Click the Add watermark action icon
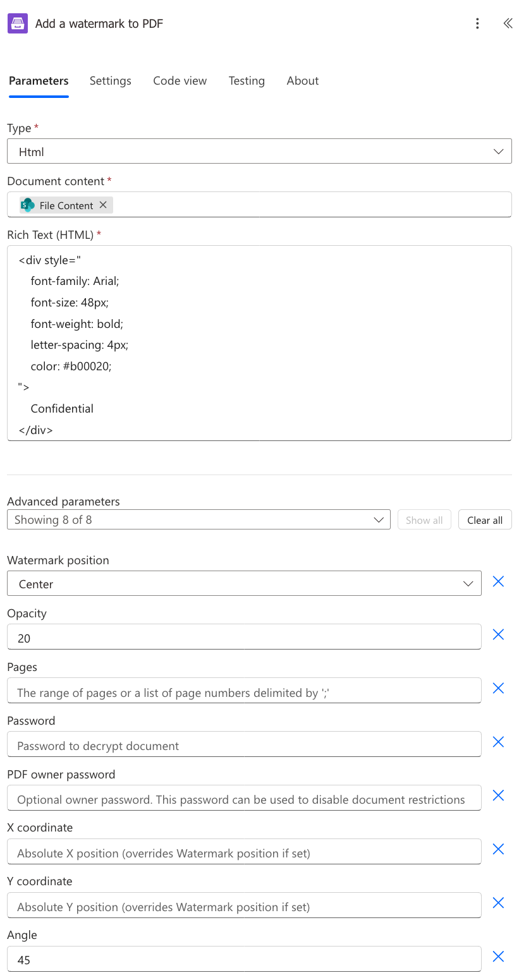 tap(18, 23)
